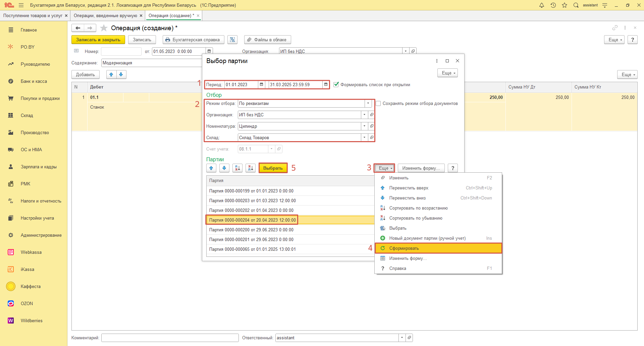
Task: Open calendar picker for period start date
Action: click(262, 84)
